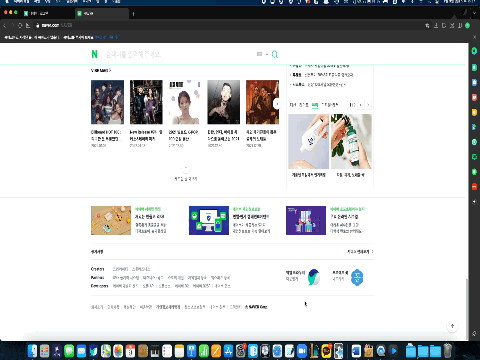Open Messages from the Dock

point(69,351)
